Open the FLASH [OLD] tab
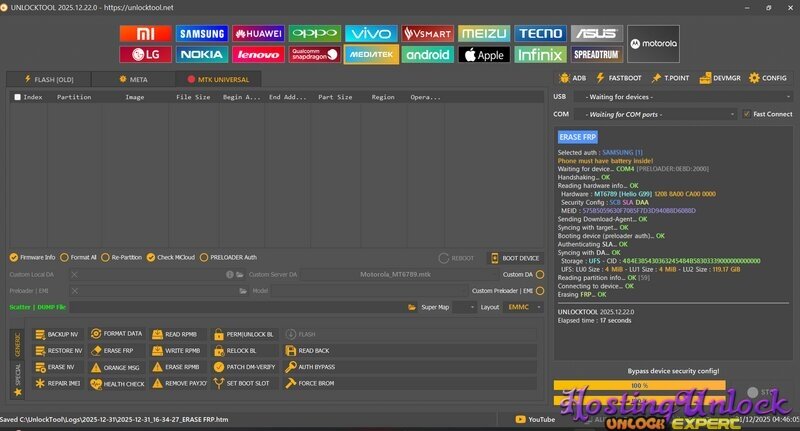Viewport: 800px width, 431px height. 47,78
